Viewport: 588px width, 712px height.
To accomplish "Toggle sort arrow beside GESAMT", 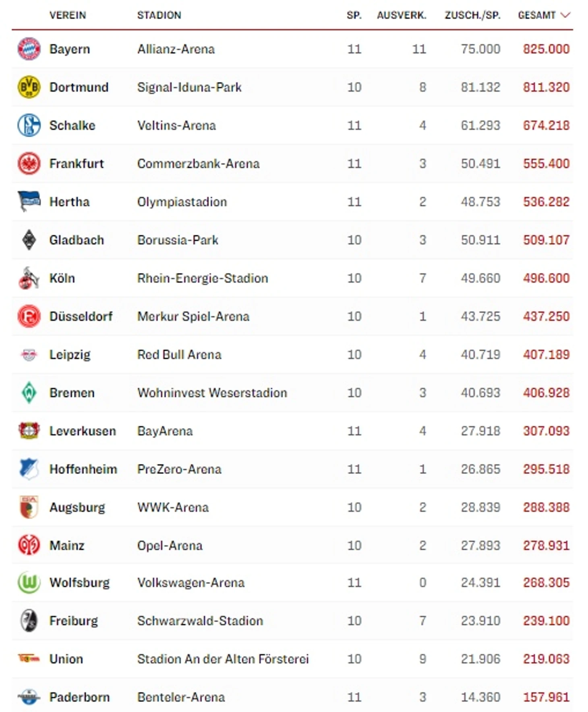I will (565, 15).
